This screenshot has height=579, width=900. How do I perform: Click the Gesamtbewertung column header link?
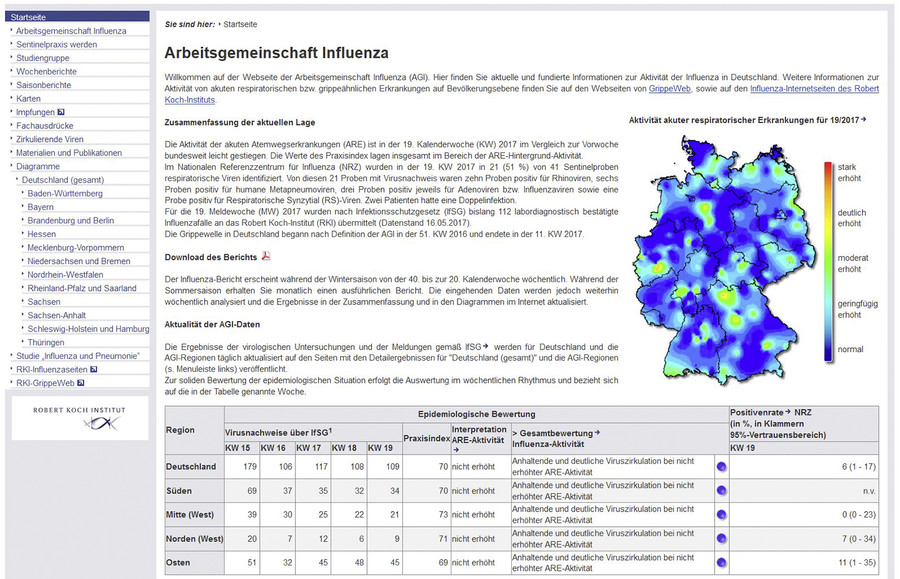pos(558,433)
